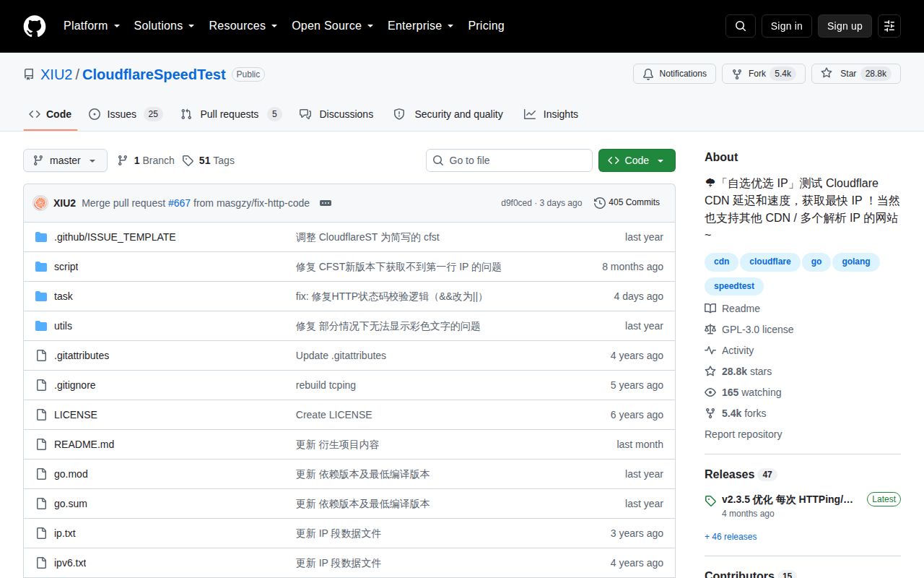The width and height of the screenshot is (924, 578).
Task: Click the license scale icon in About
Action: (710, 329)
